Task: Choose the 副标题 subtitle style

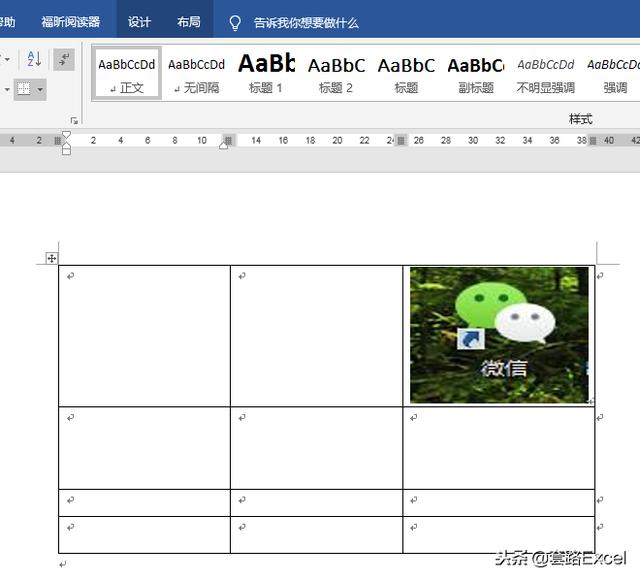Action: (475, 74)
